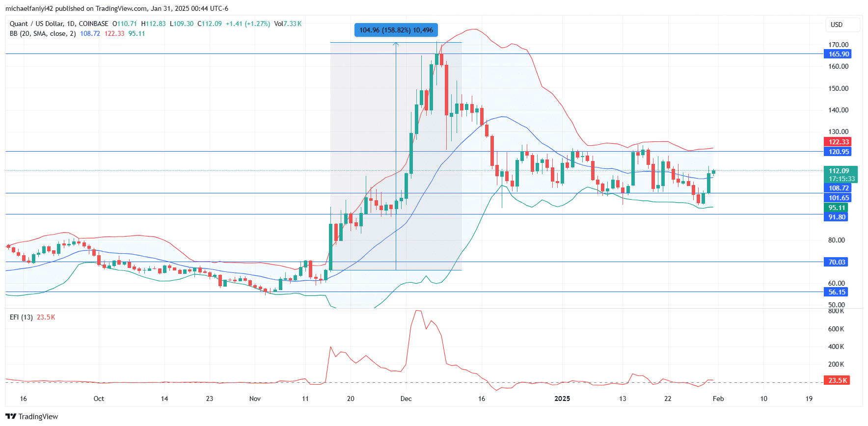
Task: Click the 70.03 price level label
Action: [x=836, y=262]
